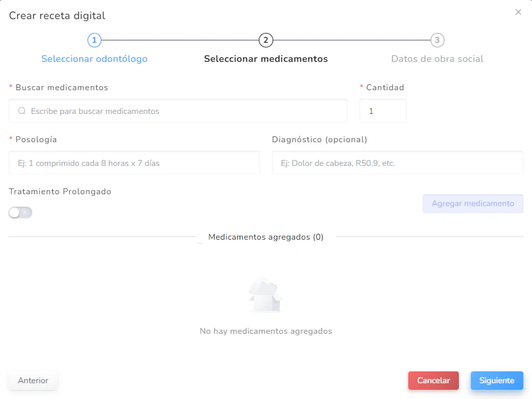532x399 pixels.
Task: Click the No hay medicamentos agregados text
Action: 265,331
